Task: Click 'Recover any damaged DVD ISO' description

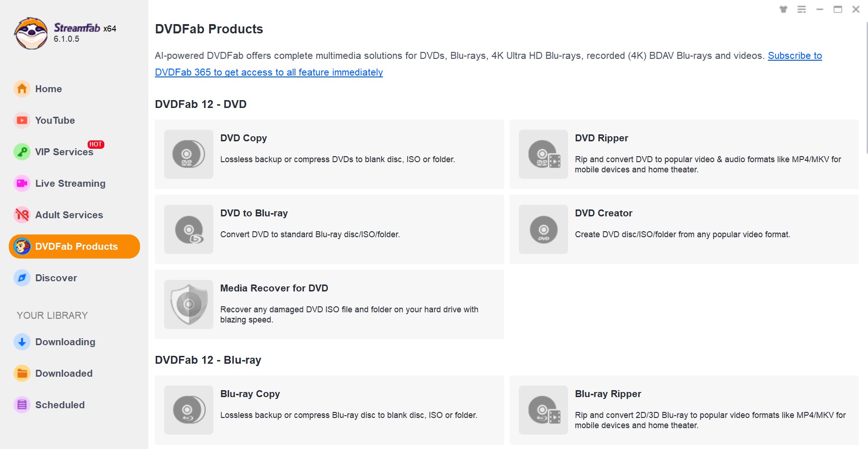Action: click(349, 315)
